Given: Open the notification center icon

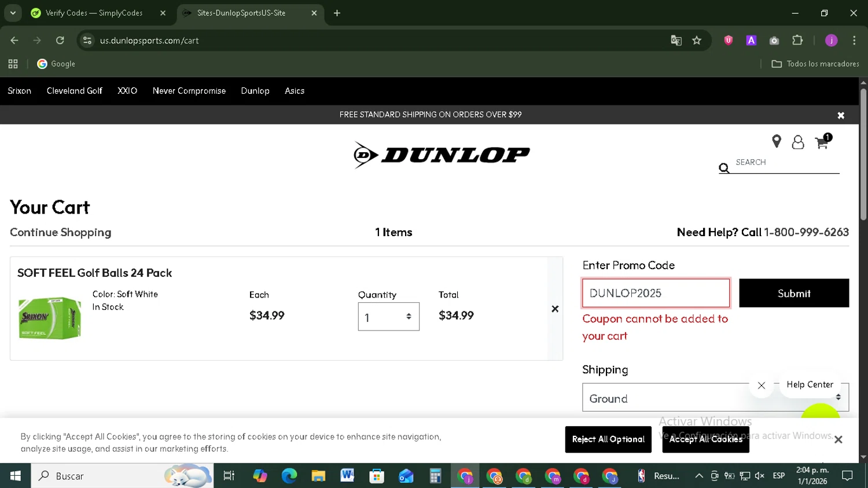Looking at the screenshot, I should (x=848, y=476).
